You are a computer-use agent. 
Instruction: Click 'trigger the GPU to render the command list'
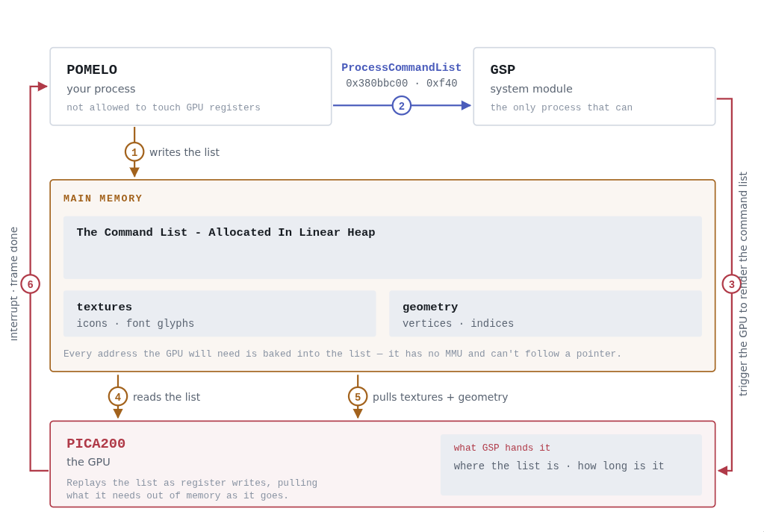(x=743, y=284)
